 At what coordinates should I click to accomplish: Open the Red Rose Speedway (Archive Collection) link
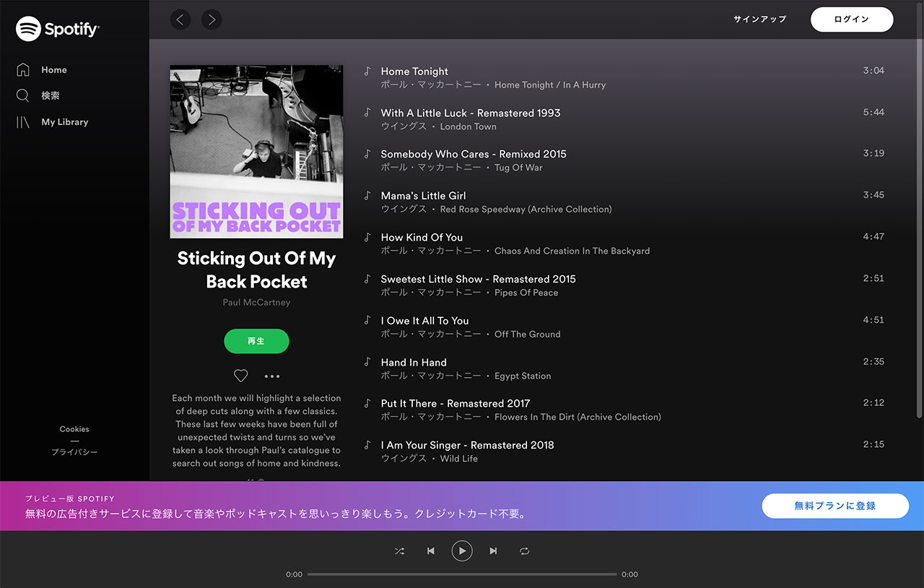pos(526,209)
